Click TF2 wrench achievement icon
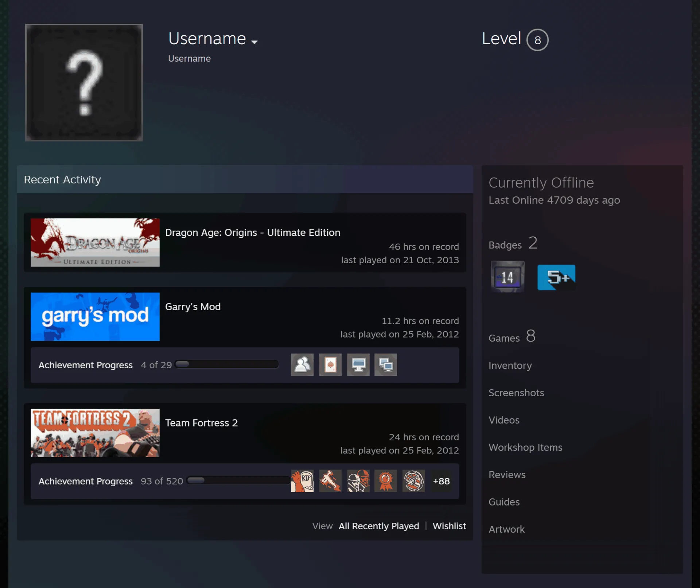The image size is (700, 588). click(x=330, y=481)
